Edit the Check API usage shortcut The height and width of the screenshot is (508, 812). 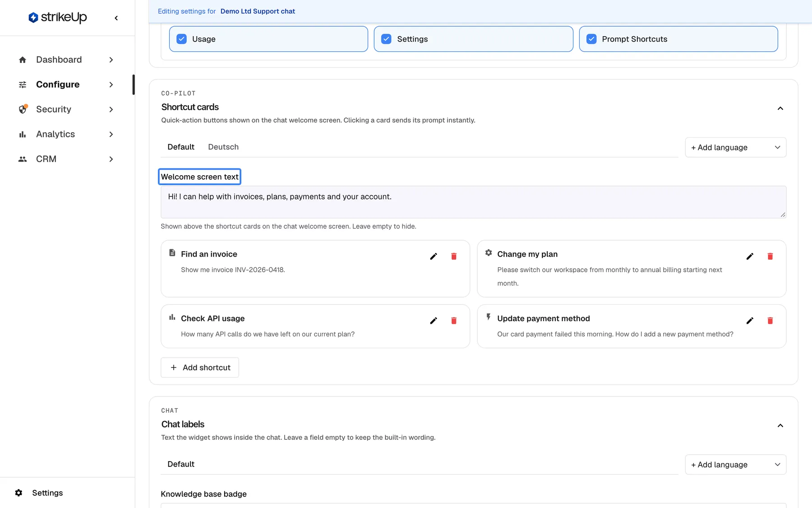point(434,321)
